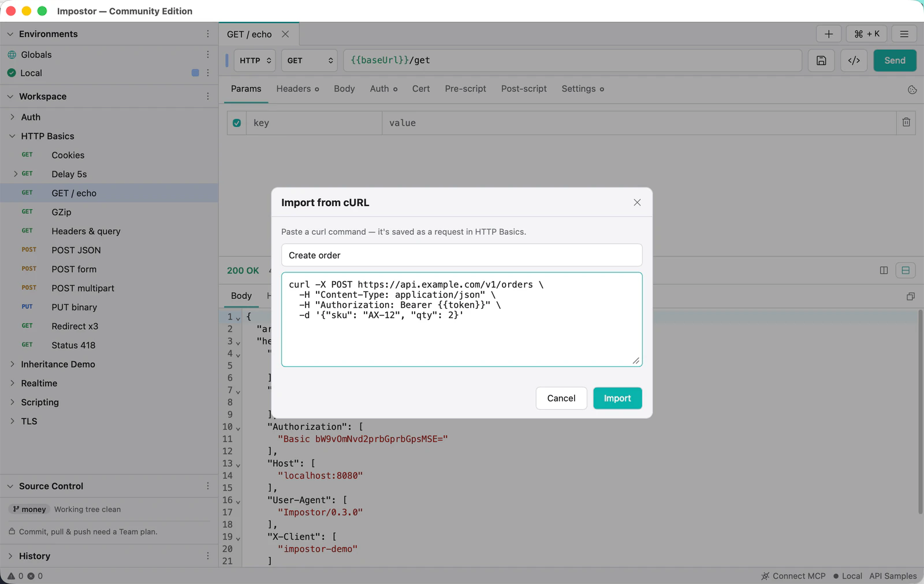Open Environments options menu
This screenshot has width=924, height=584.
[208, 34]
